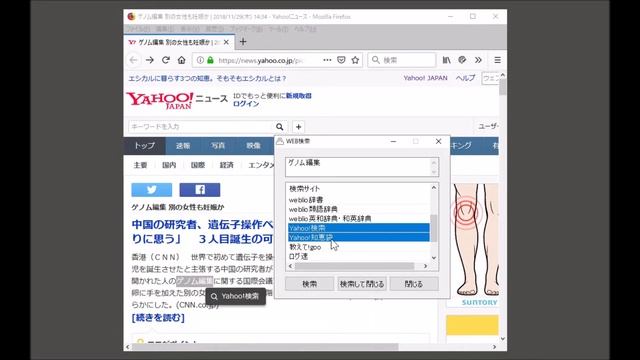Viewport: 640px width, 360px height.
Task: Click list horizontal scrollbar left arrow
Action: point(290,266)
